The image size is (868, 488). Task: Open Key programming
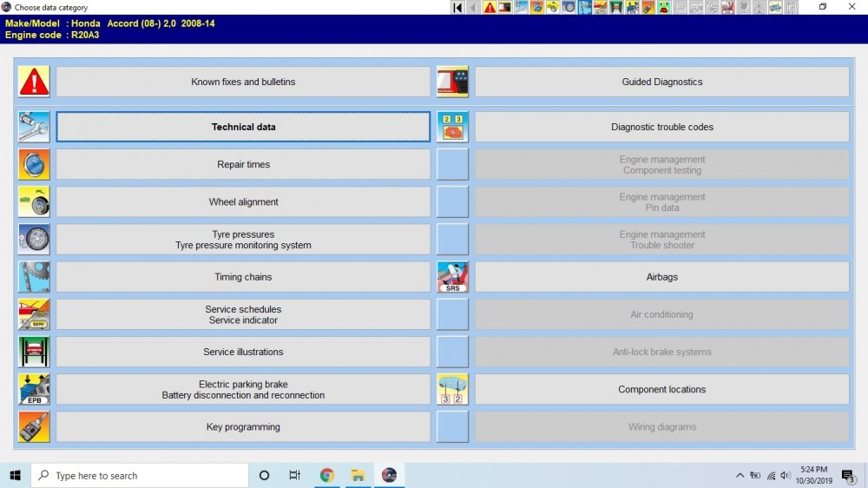(243, 426)
